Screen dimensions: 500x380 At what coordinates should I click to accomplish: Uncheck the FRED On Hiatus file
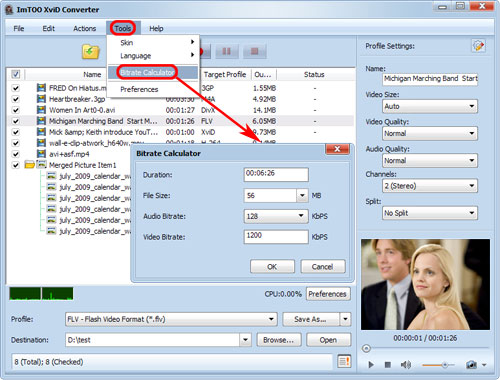point(15,88)
